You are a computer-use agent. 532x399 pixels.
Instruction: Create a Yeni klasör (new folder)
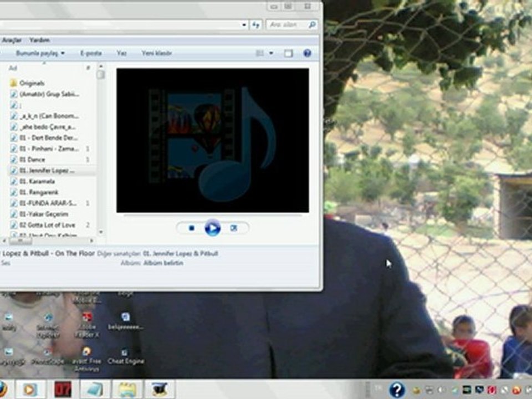tap(156, 53)
